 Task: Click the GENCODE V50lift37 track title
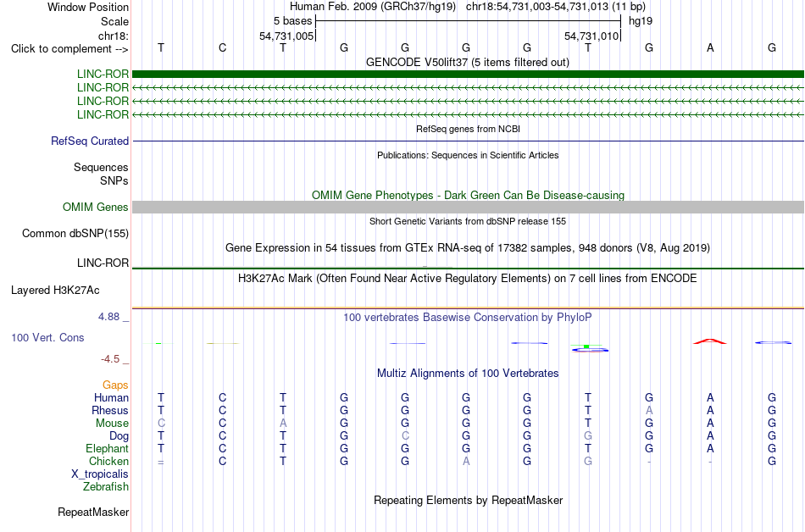coord(467,63)
